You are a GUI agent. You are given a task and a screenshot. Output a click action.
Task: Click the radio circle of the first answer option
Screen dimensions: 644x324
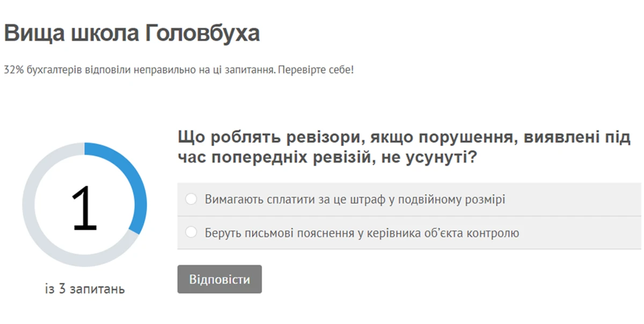coord(191,198)
